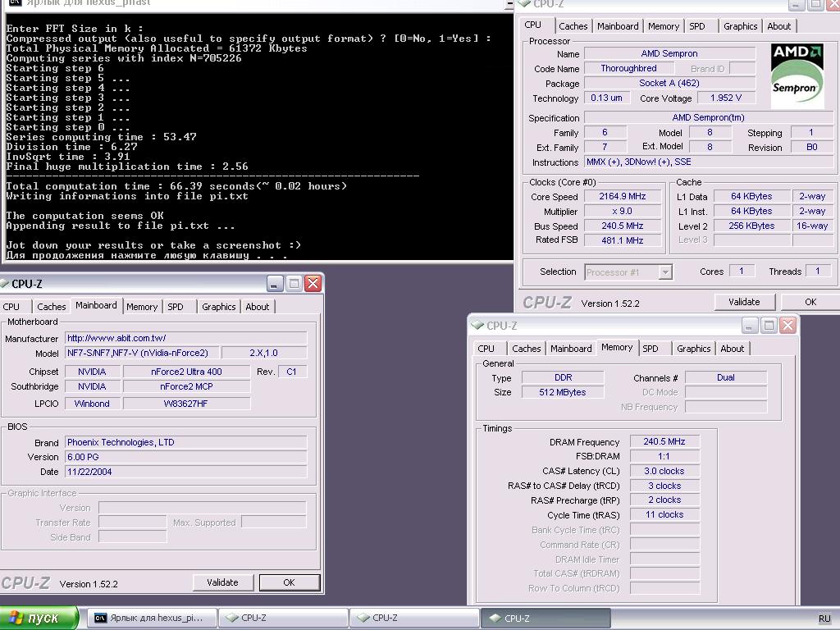840x630 pixels.
Task: Open SPD tab in the Memory CPU-Z window
Action: (651, 348)
